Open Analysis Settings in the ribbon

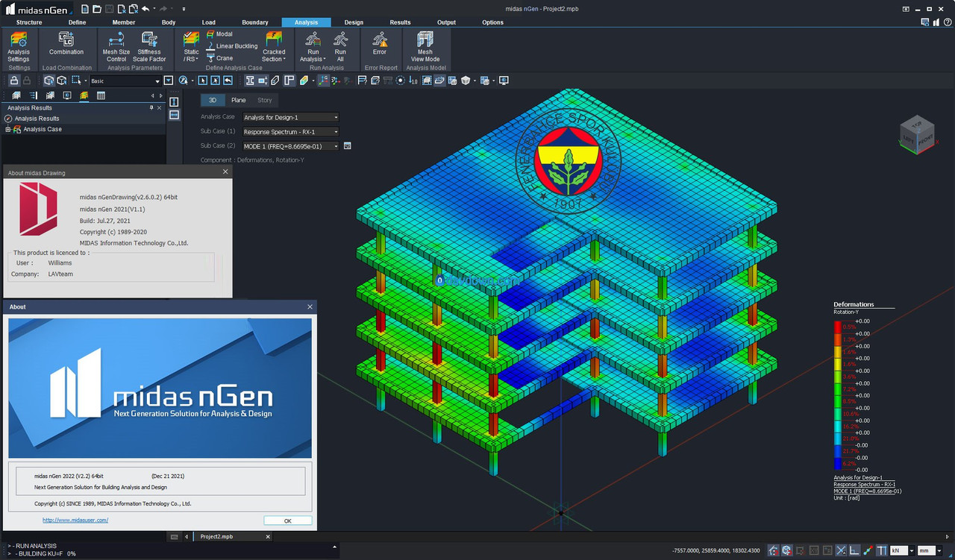point(19,47)
